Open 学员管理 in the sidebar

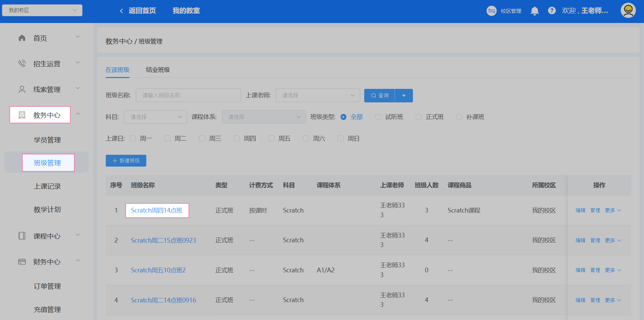click(47, 140)
